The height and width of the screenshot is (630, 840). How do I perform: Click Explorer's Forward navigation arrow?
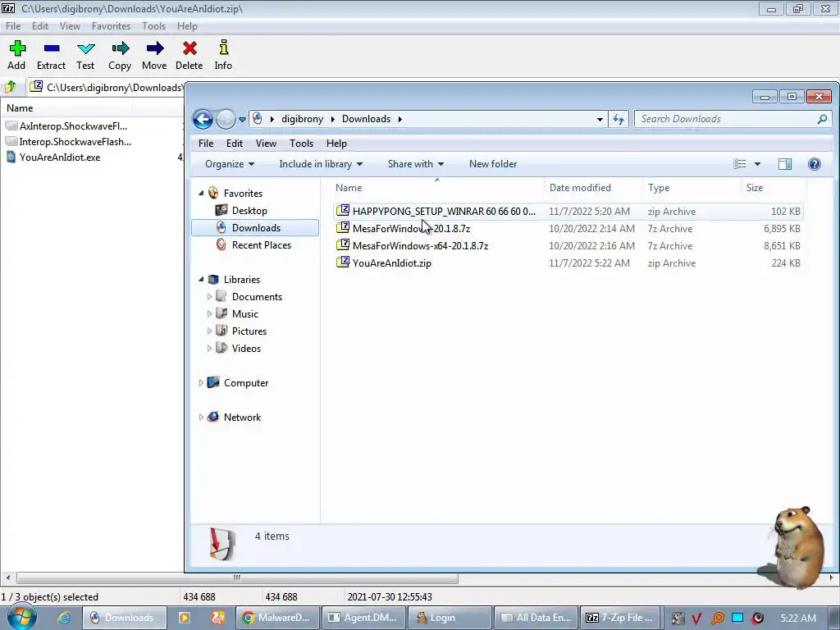(x=226, y=119)
